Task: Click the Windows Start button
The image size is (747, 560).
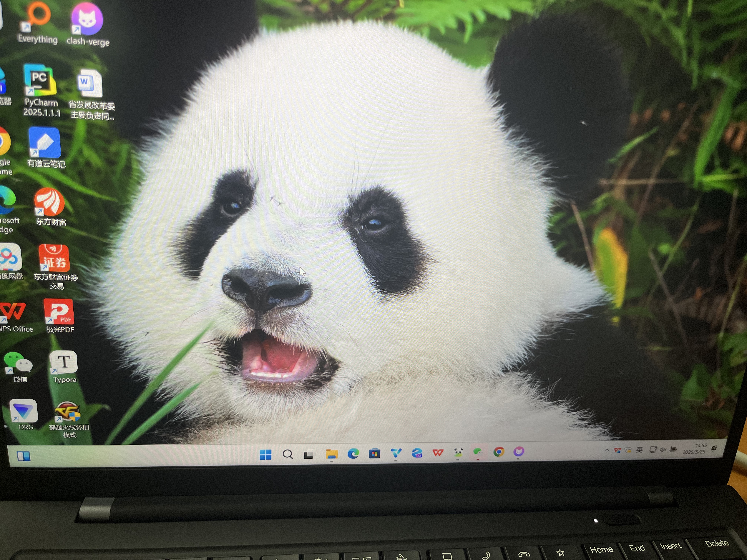Action: pos(265,455)
